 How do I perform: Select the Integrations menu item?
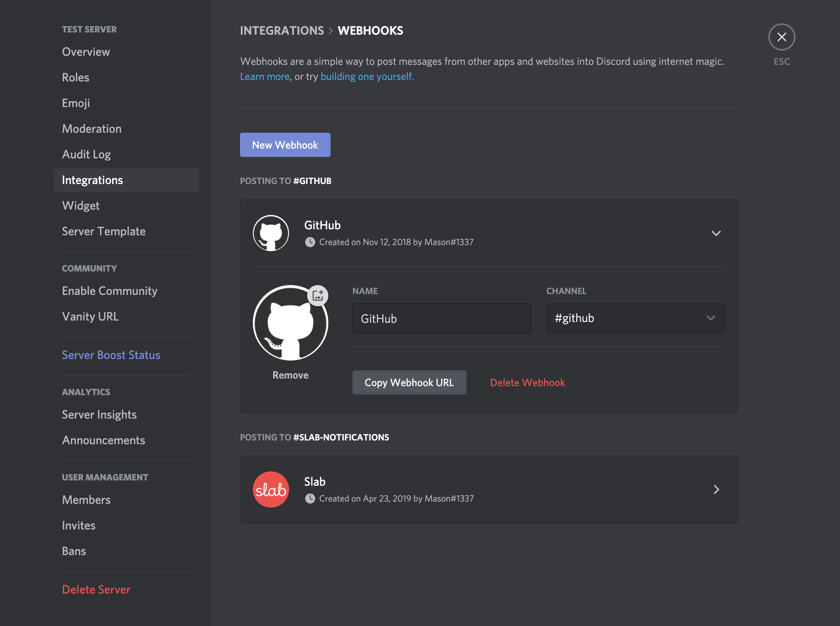(x=126, y=180)
